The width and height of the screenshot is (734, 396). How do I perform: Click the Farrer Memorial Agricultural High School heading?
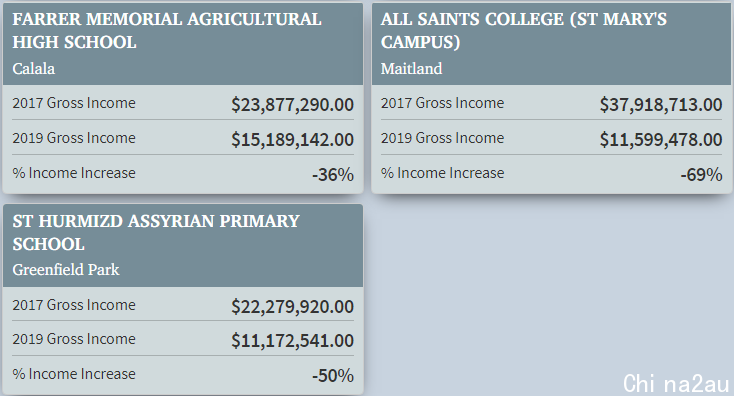tap(167, 30)
